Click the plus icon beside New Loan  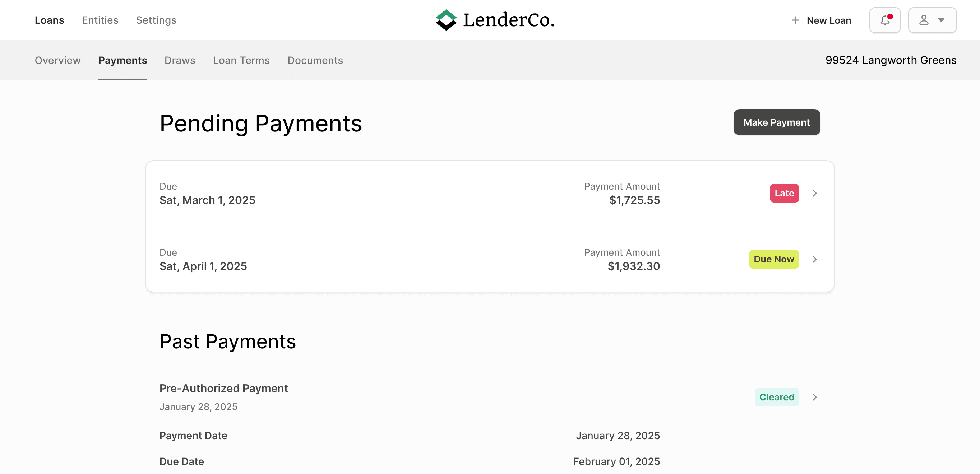(x=795, y=20)
